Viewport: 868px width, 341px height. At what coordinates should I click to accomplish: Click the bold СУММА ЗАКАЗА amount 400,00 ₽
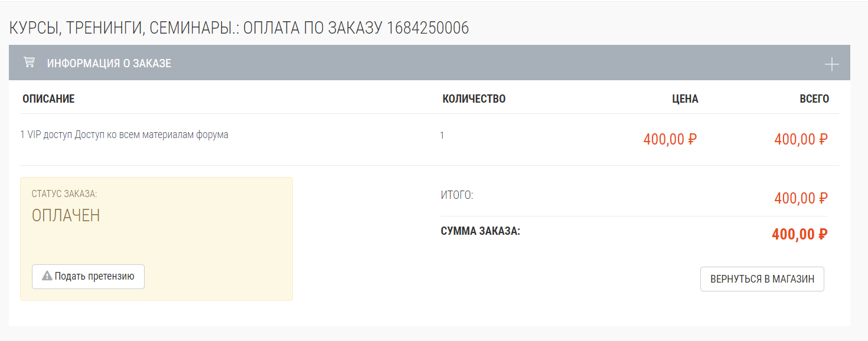[800, 234]
